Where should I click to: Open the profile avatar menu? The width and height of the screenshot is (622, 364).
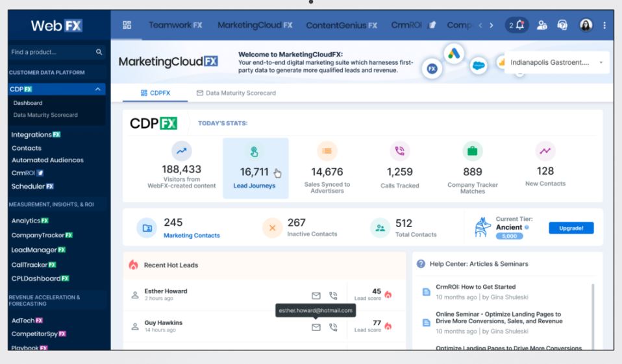[586, 25]
